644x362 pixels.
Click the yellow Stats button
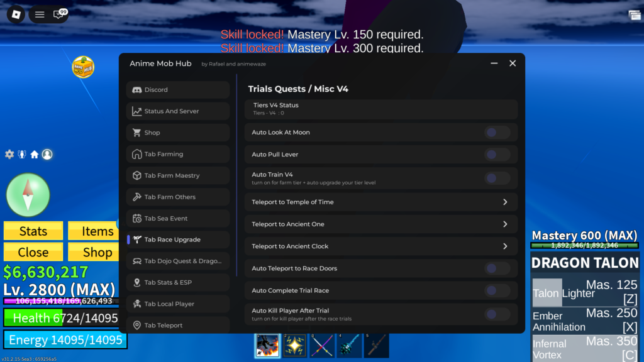tap(33, 231)
